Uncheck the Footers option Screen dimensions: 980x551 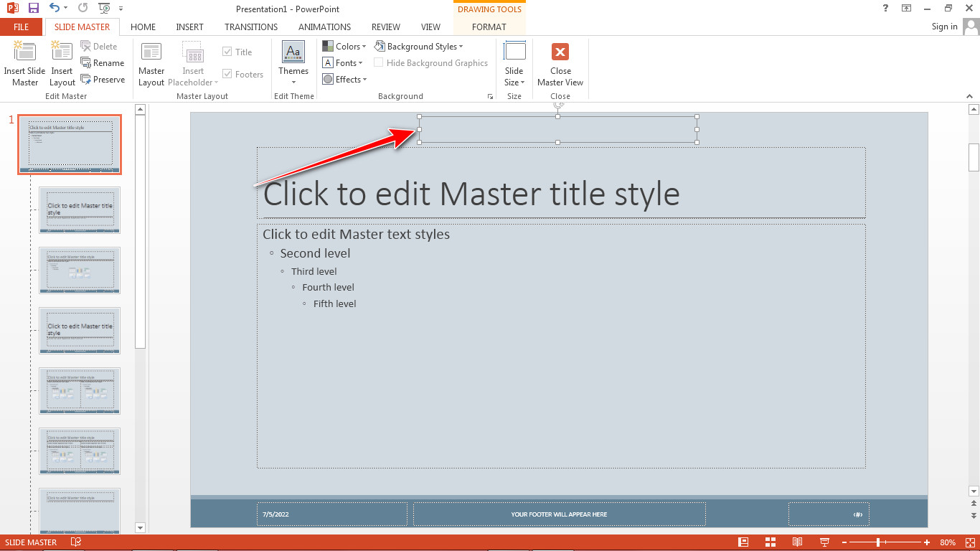(226, 74)
